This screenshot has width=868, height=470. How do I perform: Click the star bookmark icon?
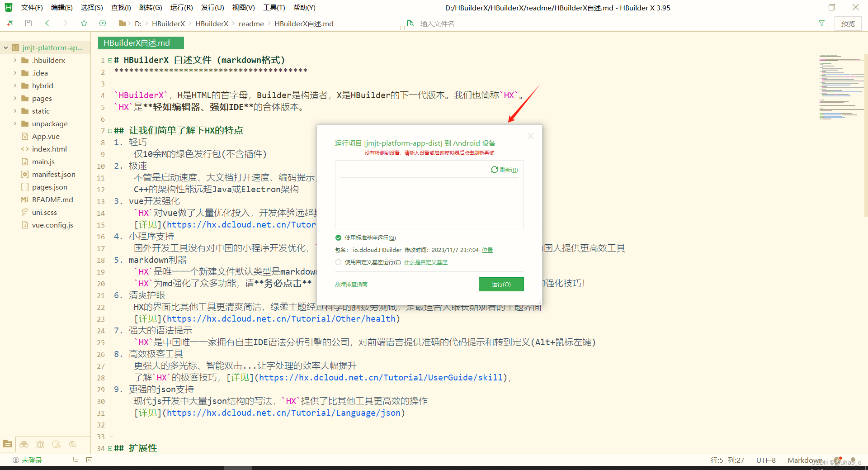pos(84,23)
